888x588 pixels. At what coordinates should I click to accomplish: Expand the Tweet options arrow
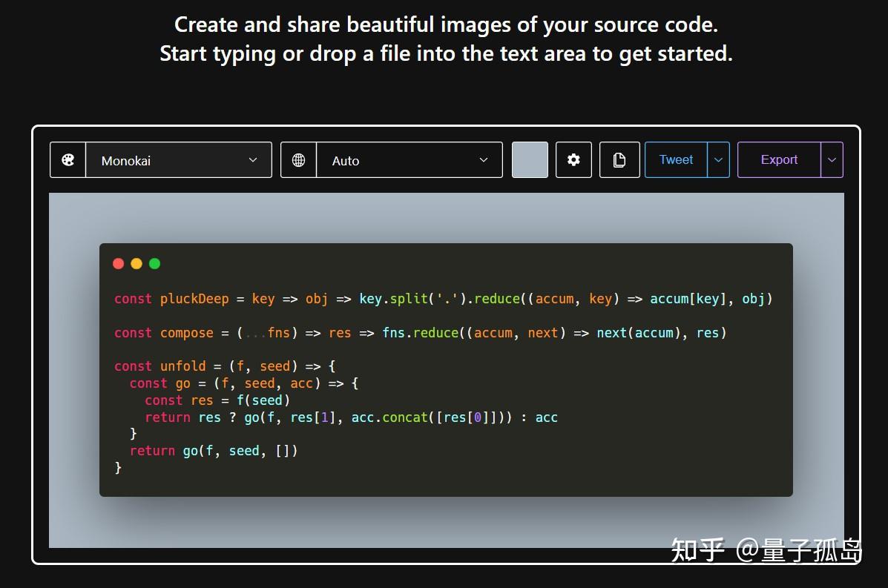coord(718,159)
